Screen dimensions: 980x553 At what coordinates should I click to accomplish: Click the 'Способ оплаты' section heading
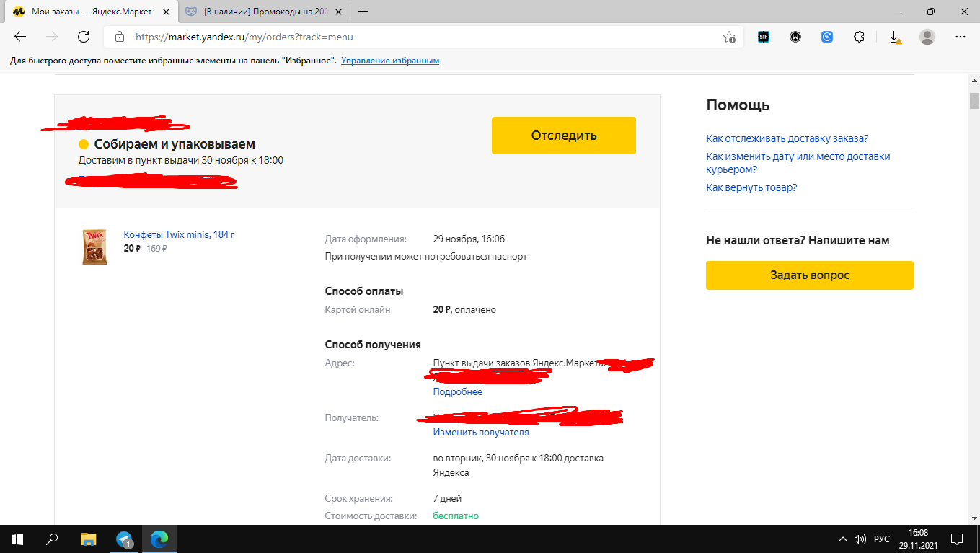(x=364, y=291)
